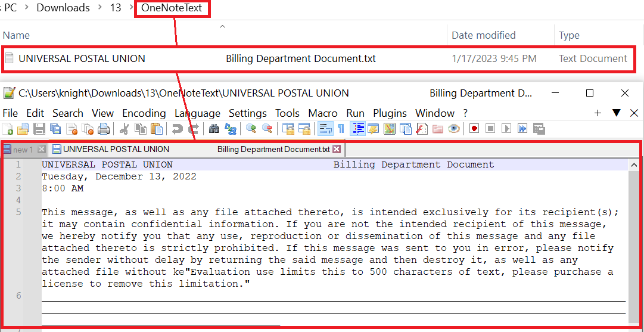Click the Start Recording macro icon
644x332 pixels.
[475, 128]
